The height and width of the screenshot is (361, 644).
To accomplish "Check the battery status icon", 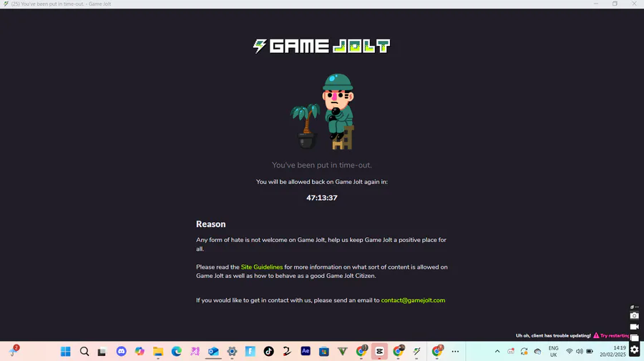I will [x=590, y=351].
